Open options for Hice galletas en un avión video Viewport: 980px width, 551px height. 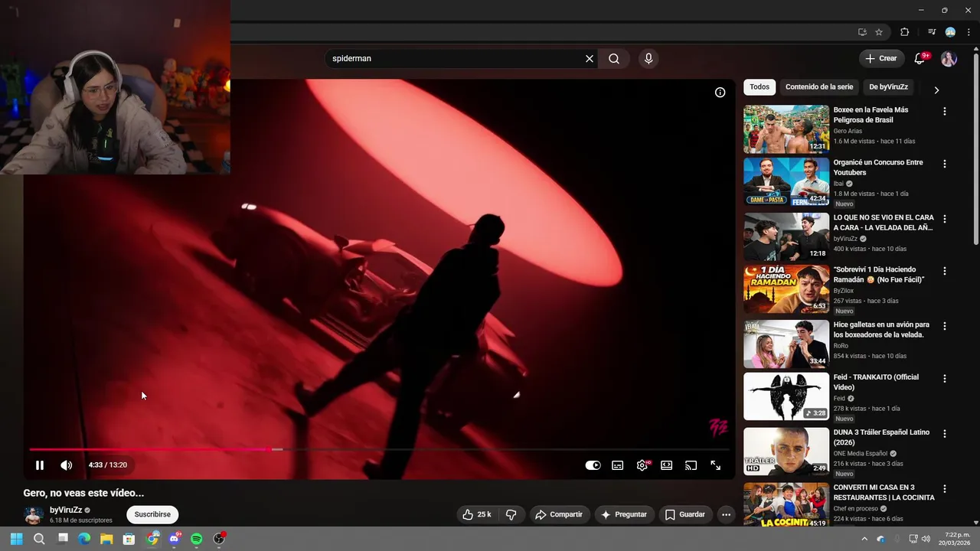944,326
